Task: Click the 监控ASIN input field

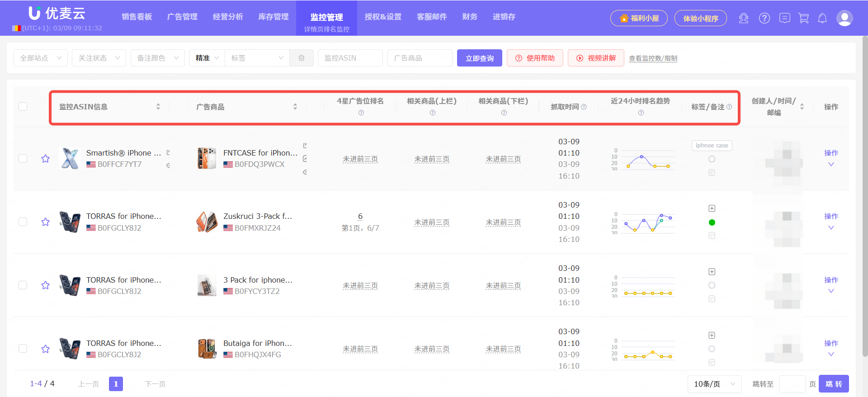Action: 350,58
